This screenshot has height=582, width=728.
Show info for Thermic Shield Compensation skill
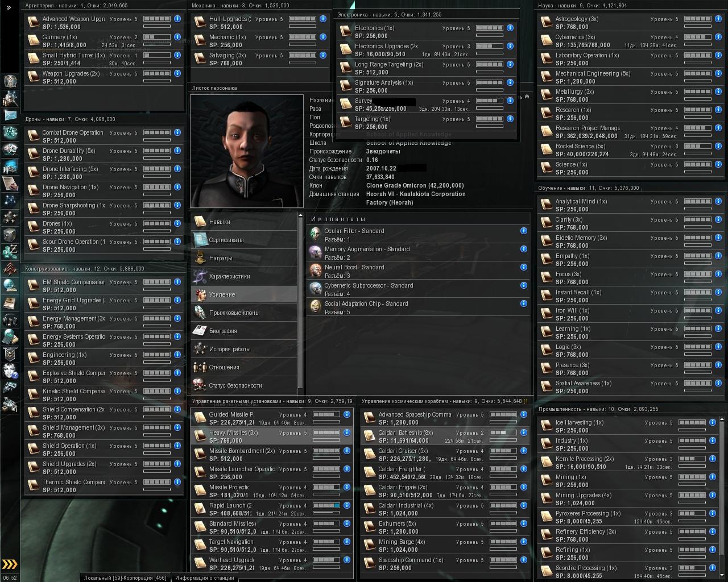coord(177,482)
